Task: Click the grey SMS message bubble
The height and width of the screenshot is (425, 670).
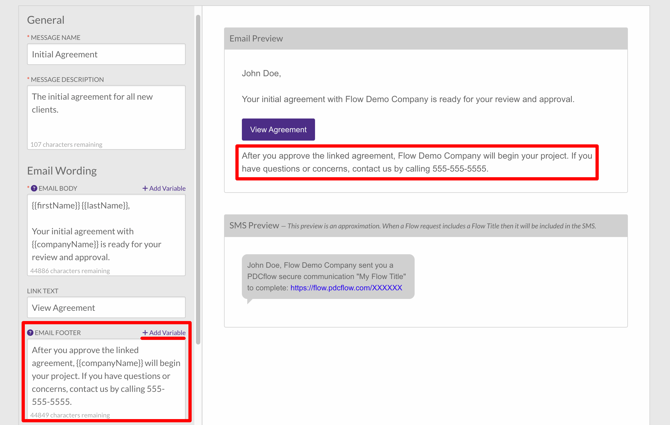Action: pyautogui.click(x=328, y=277)
